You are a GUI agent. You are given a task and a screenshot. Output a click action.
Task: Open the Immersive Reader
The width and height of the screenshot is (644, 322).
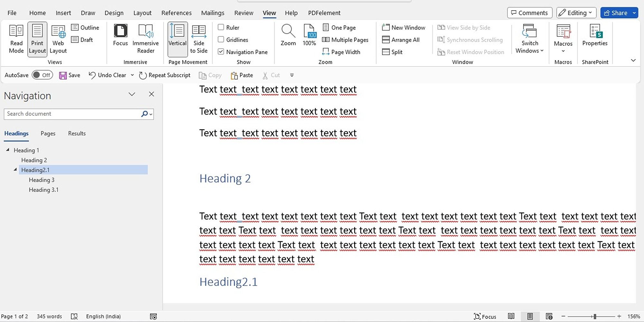(x=146, y=39)
